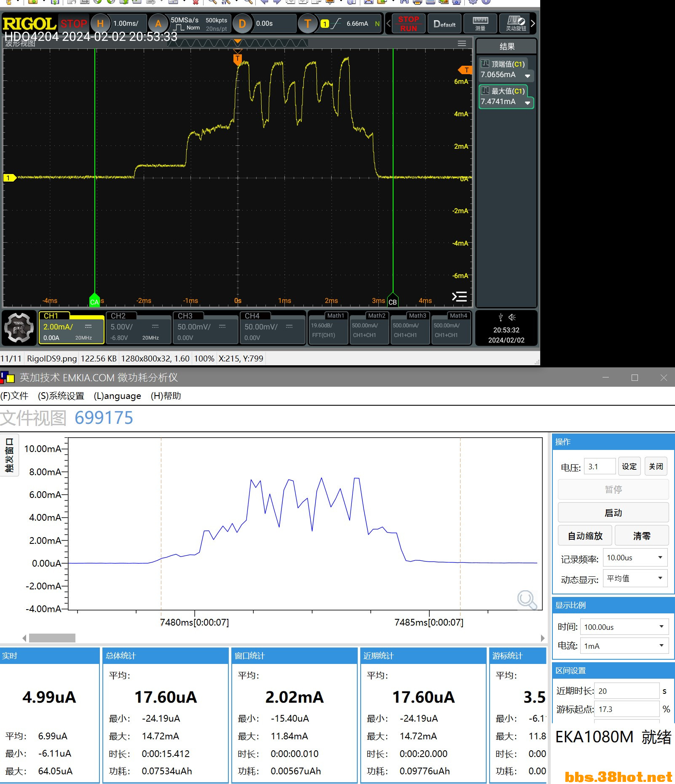
Task: Toggle channel CH2 panel
Action: (x=138, y=328)
